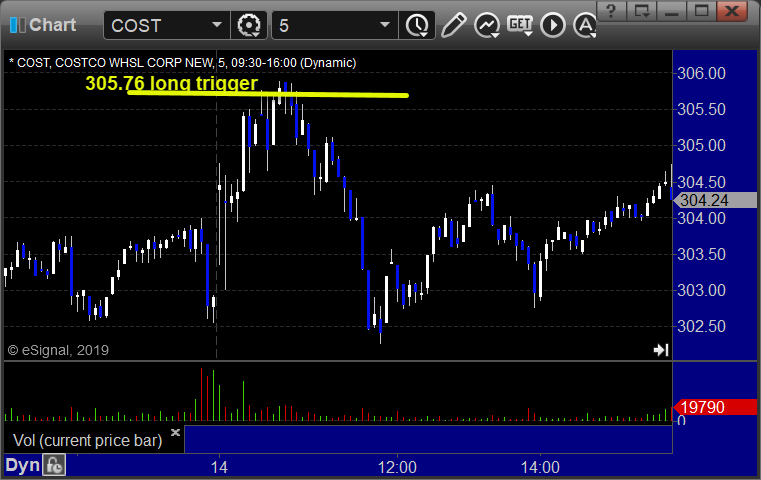Close the Chart window

point(731,11)
